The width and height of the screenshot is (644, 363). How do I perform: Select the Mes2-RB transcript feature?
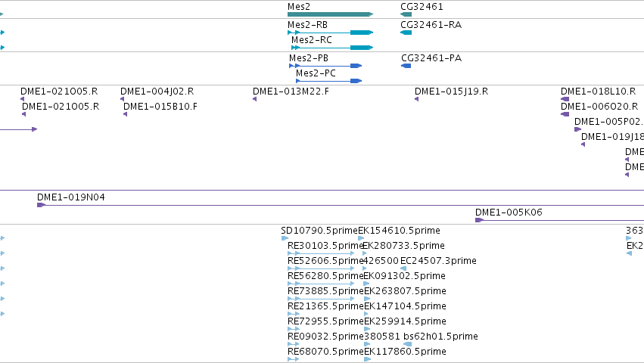tap(330, 33)
